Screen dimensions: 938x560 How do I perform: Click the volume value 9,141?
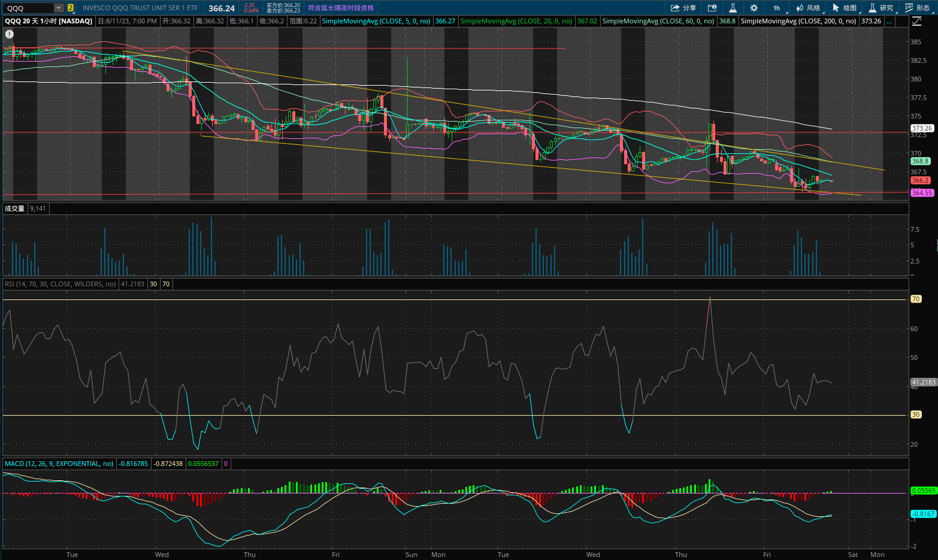38,208
